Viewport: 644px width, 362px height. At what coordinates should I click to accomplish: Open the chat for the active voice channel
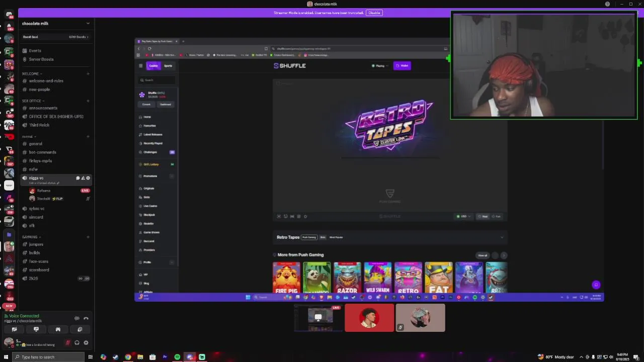tap(77, 178)
